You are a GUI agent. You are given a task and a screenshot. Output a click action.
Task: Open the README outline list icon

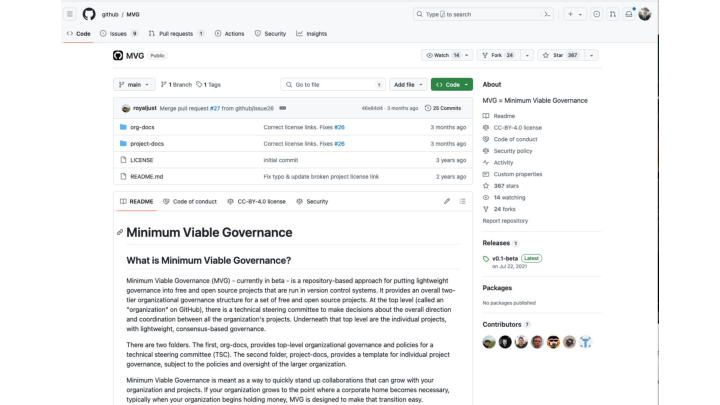click(x=462, y=201)
